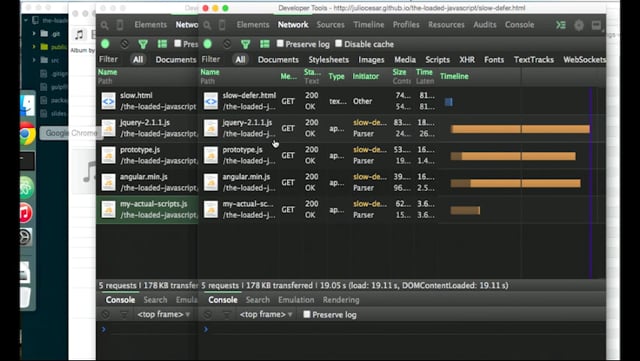Open slow-de... initiator link for jquery row
This screenshot has height=361, width=640.
[x=370, y=122]
